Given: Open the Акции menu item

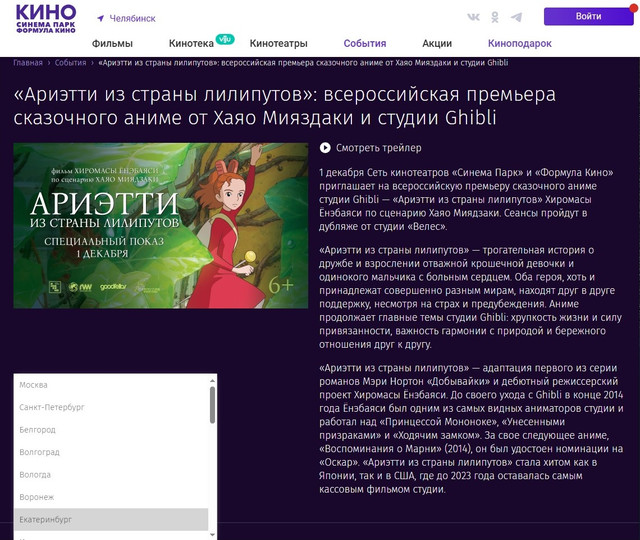Looking at the screenshot, I should tap(437, 43).
